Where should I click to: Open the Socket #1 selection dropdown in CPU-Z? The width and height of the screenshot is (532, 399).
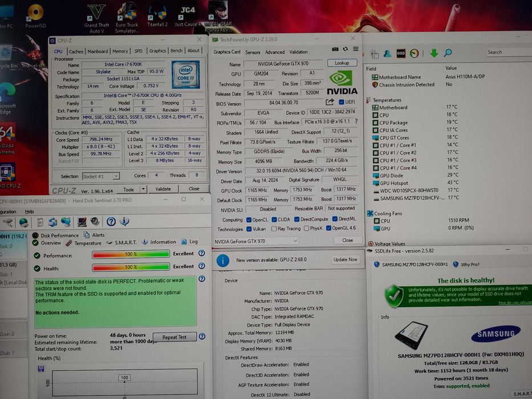click(x=101, y=177)
